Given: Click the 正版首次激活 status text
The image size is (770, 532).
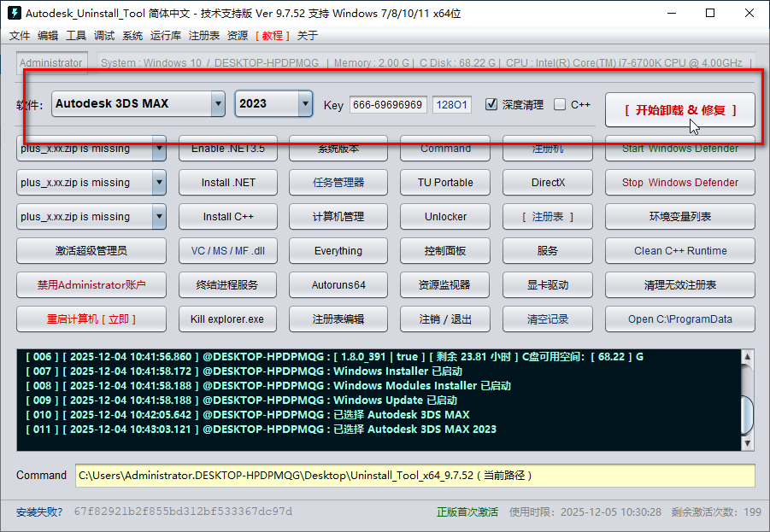Looking at the screenshot, I should tap(467, 512).
